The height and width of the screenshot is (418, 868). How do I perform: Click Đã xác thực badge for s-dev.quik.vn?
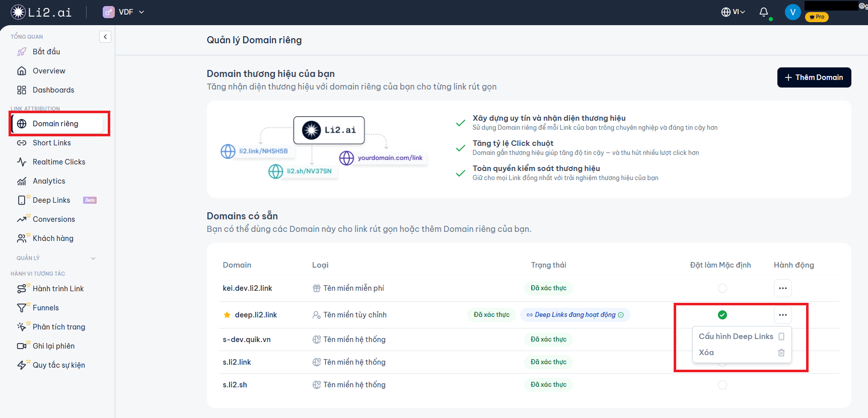point(548,340)
